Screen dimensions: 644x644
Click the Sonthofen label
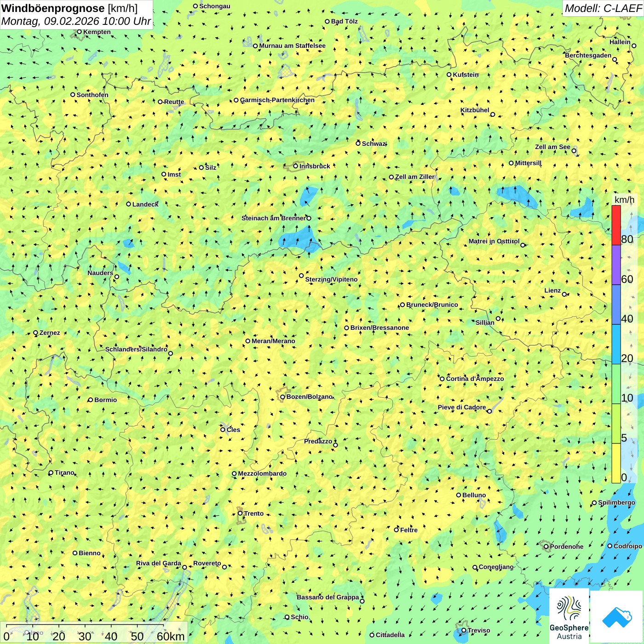pos(92,95)
